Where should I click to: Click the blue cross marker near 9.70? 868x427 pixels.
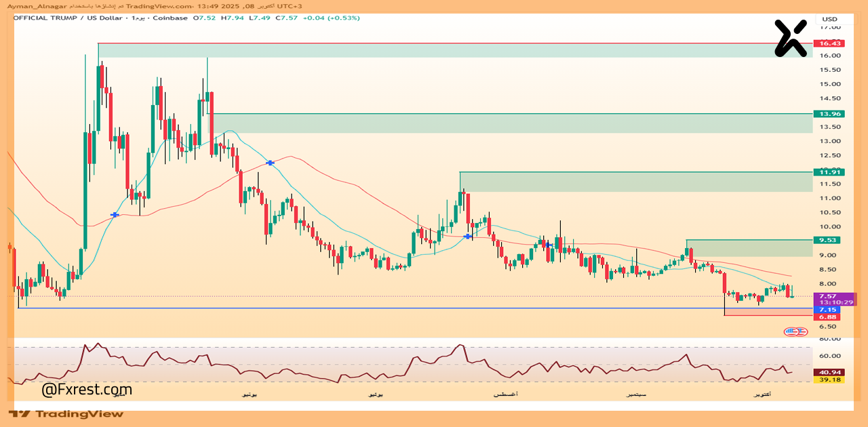[467, 237]
